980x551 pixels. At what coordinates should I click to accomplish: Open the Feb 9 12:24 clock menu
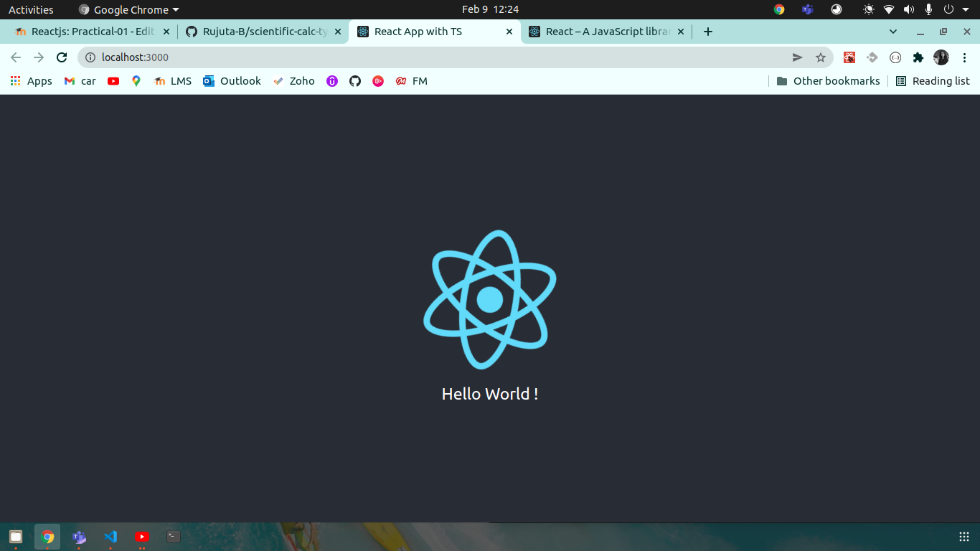[490, 9]
